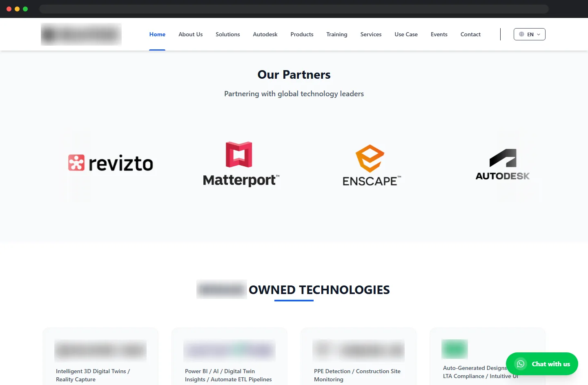
Task: Open the Intelligent 3D Digital Twins card
Action: tap(100, 356)
